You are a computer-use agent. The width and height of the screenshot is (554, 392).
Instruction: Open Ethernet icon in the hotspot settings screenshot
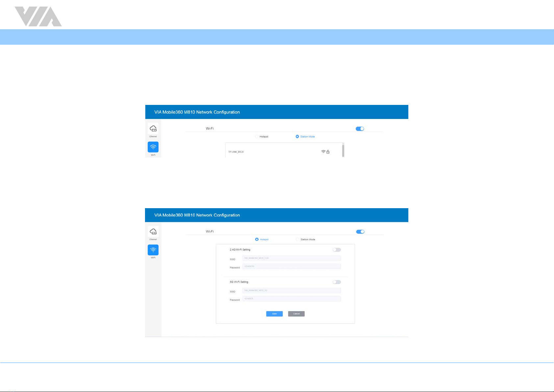pos(153,232)
